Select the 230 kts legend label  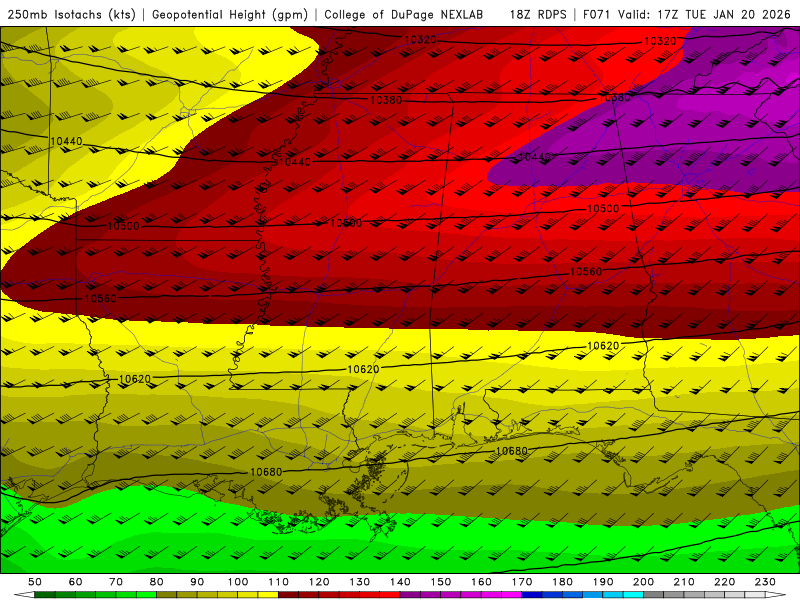click(765, 582)
